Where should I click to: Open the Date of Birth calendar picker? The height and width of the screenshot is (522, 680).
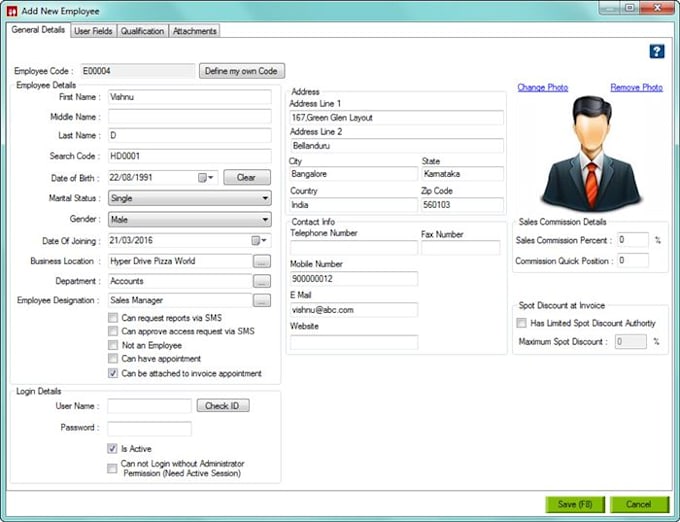tap(205, 178)
